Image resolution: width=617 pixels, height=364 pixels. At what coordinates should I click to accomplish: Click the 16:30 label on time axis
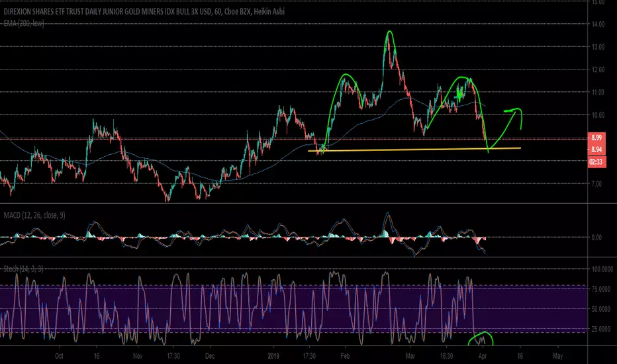446,356
